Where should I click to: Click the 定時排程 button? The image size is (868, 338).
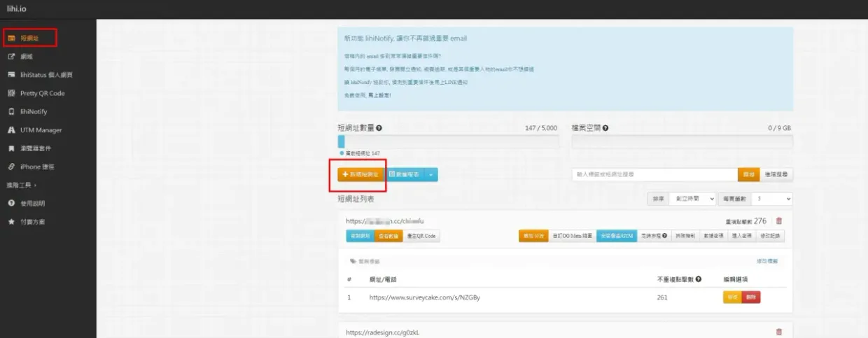[654, 236]
